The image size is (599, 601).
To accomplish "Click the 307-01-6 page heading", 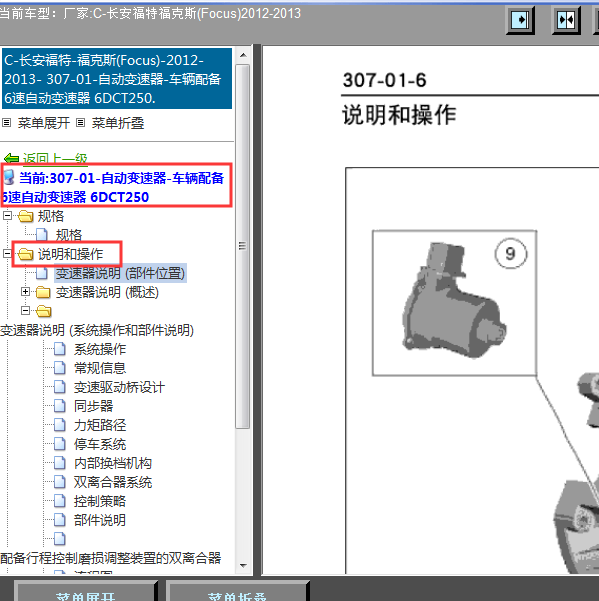I will point(384,80).
